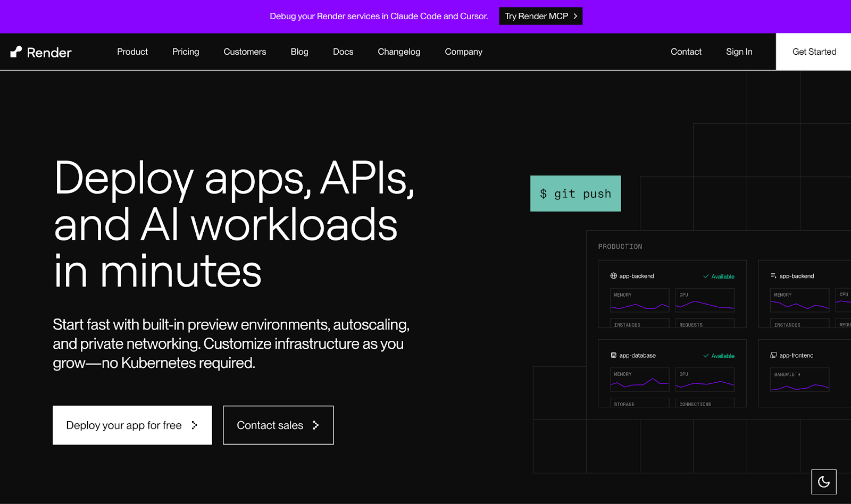Click the STORAGE label in app-database
Image resolution: width=851 pixels, height=504 pixels.
pyautogui.click(x=624, y=405)
